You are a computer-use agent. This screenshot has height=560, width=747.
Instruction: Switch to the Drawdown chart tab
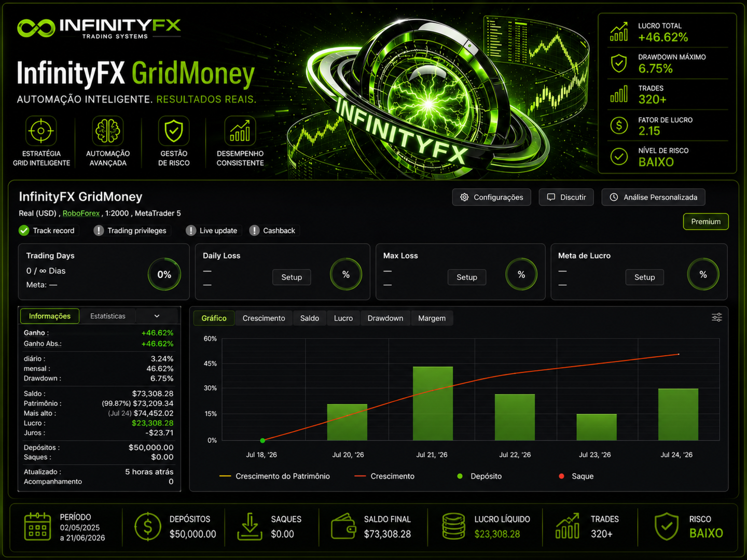[385, 318]
